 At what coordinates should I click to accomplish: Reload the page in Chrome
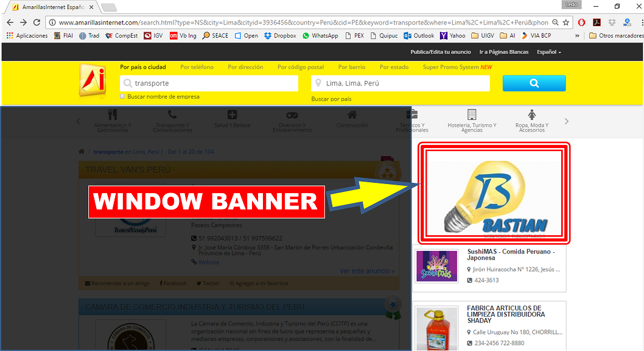pyautogui.click(x=37, y=23)
